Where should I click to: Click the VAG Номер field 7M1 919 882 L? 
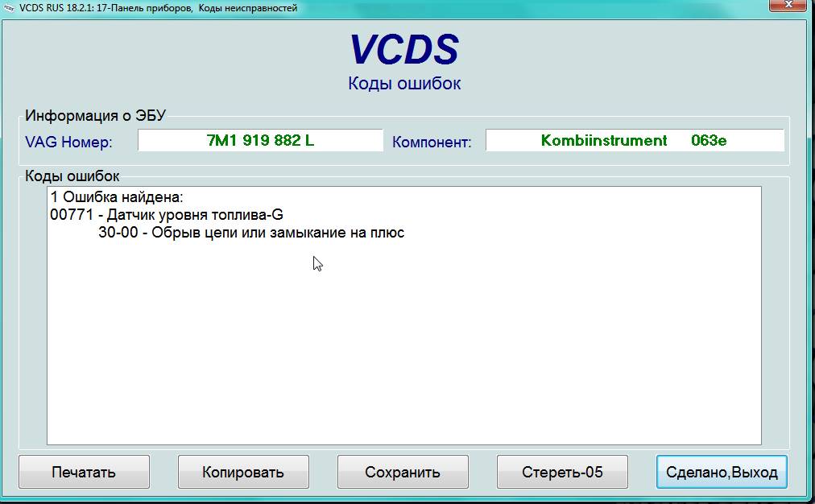pyautogui.click(x=260, y=141)
